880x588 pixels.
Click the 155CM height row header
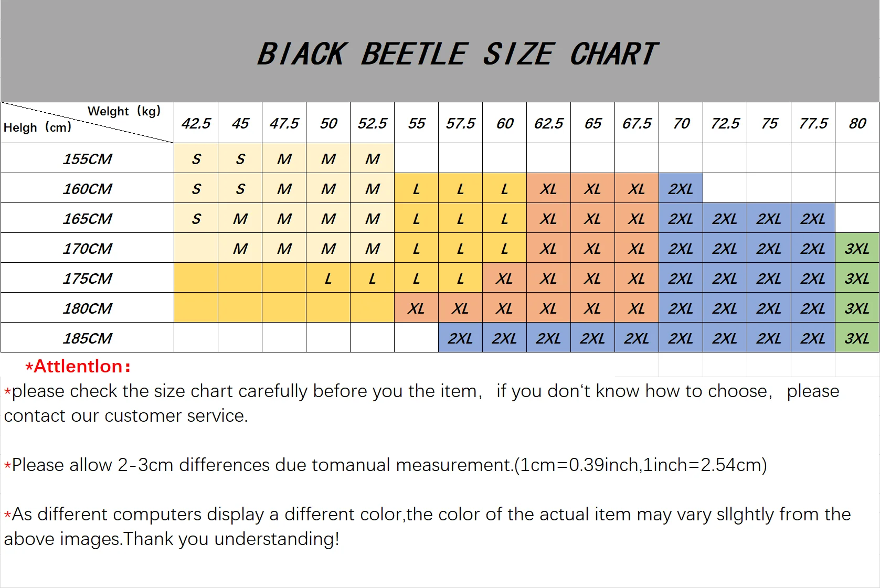pyautogui.click(x=87, y=159)
